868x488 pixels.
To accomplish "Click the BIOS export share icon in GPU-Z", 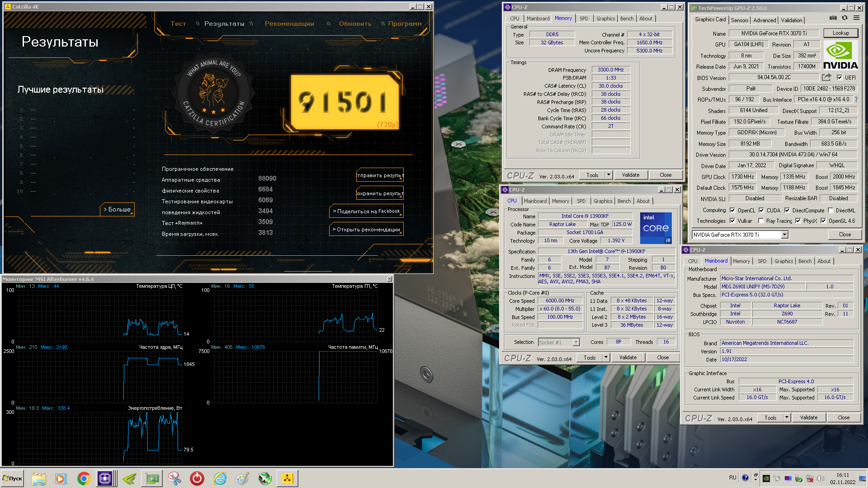I will [x=826, y=77].
